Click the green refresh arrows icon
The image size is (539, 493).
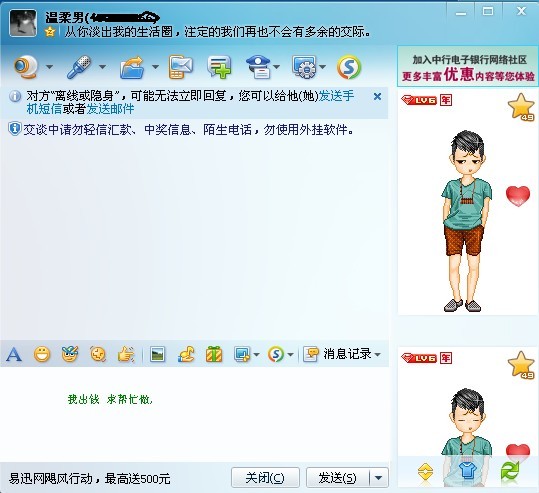pos(510,471)
